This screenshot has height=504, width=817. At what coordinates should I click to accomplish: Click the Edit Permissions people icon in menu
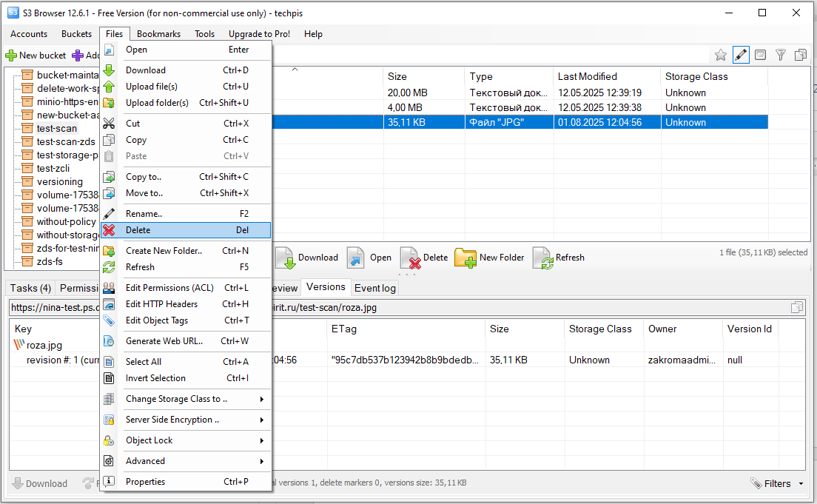[109, 288]
